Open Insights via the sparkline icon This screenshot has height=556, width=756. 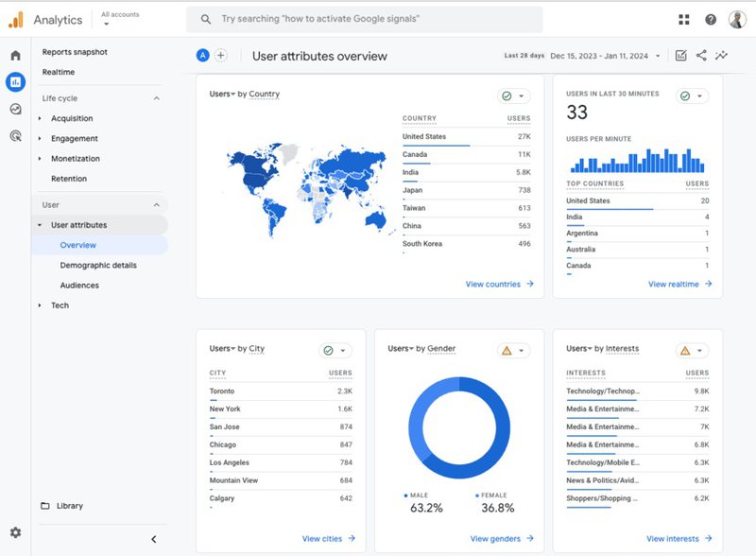point(722,55)
